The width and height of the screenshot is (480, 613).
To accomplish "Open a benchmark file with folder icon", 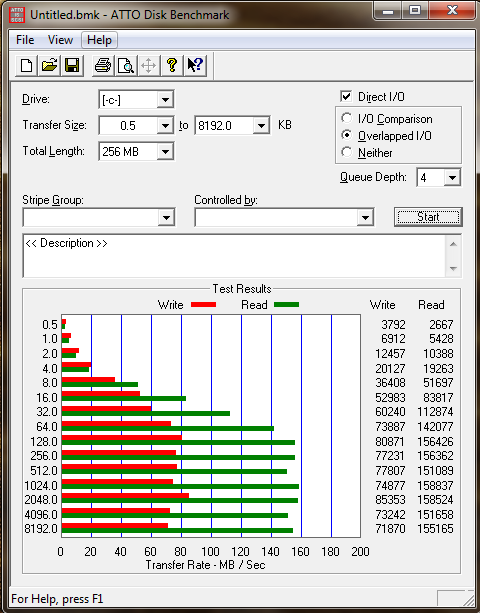I will (x=49, y=65).
